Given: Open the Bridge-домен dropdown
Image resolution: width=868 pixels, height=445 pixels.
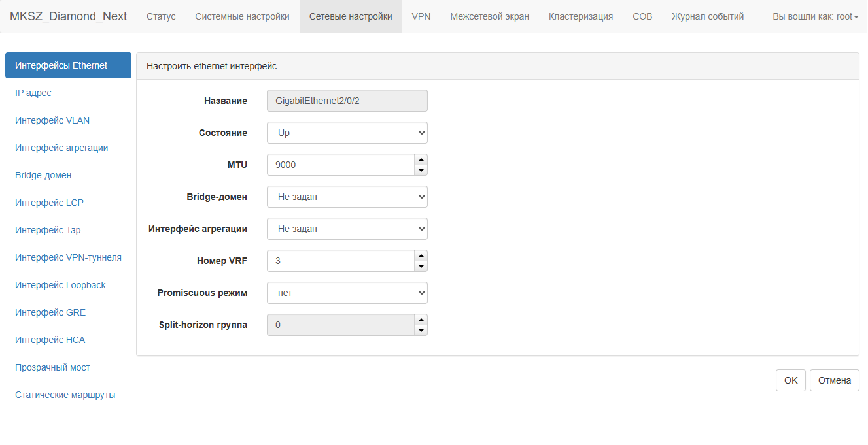Looking at the screenshot, I should (347, 197).
